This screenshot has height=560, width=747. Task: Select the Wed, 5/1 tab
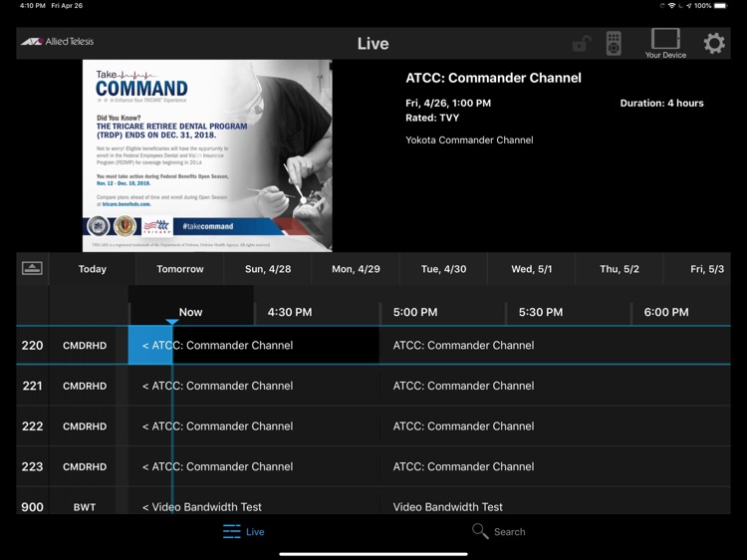point(532,269)
